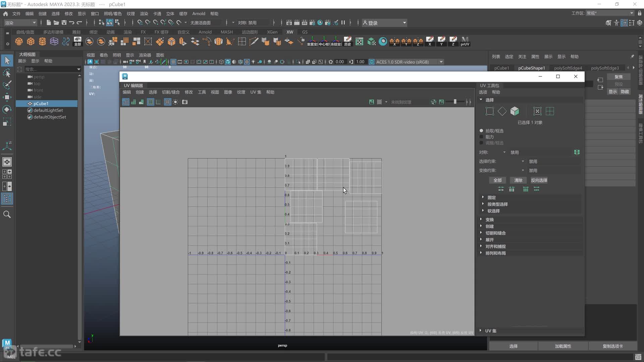Click the undo arrow icon
Screen dimensions: 644x362
[x=71, y=23]
